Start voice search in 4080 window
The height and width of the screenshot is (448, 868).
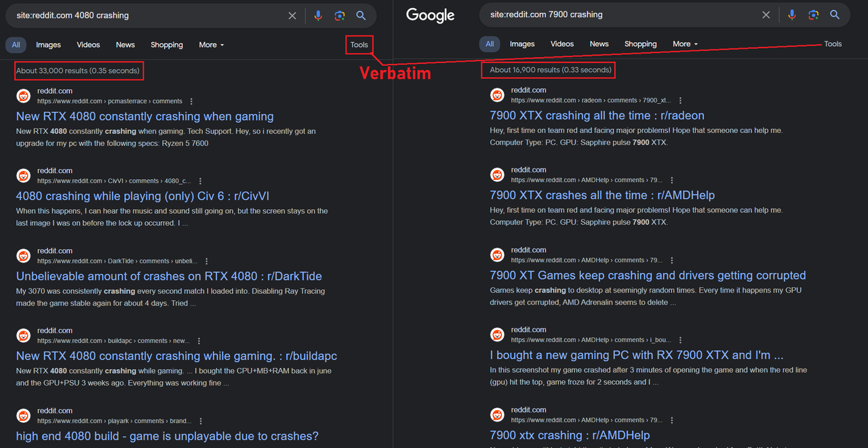[318, 16]
